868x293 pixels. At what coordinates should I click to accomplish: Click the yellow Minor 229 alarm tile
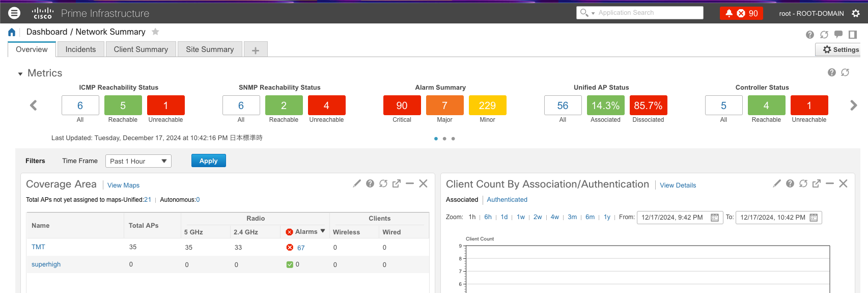pyautogui.click(x=488, y=105)
